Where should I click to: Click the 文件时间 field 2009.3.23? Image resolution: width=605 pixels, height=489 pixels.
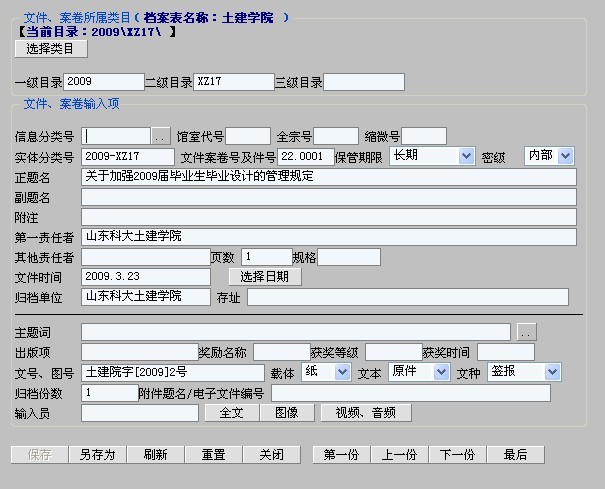click(x=146, y=277)
